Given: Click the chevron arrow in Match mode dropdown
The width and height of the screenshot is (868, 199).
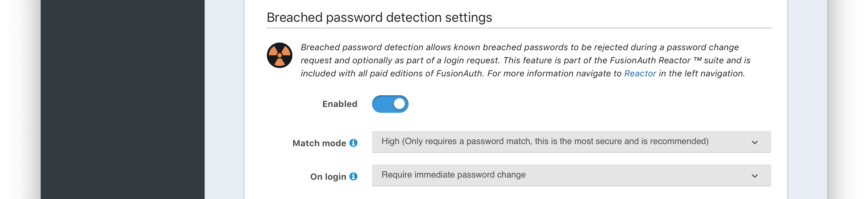Looking at the screenshot, I should click(x=755, y=142).
